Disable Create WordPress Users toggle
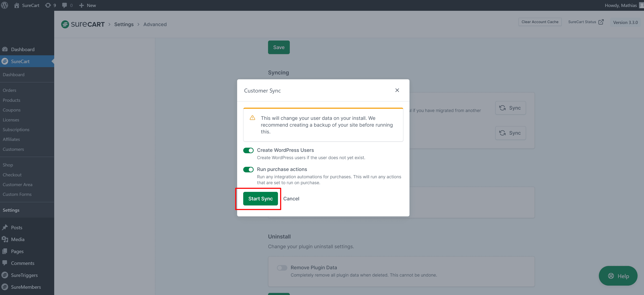Image resolution: width=644 pixels, height=295 pixels. coord(248,150)
